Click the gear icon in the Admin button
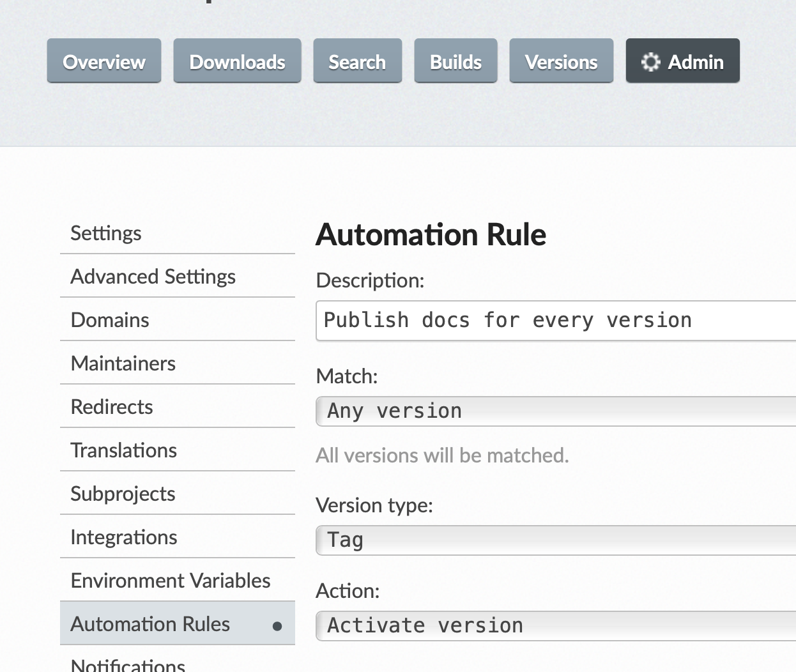 tap(651, 61)
